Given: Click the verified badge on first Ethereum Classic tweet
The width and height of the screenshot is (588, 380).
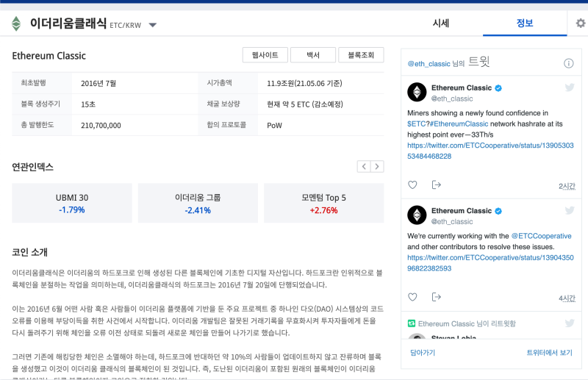Looking at the screenshot, I should point(498,88).
